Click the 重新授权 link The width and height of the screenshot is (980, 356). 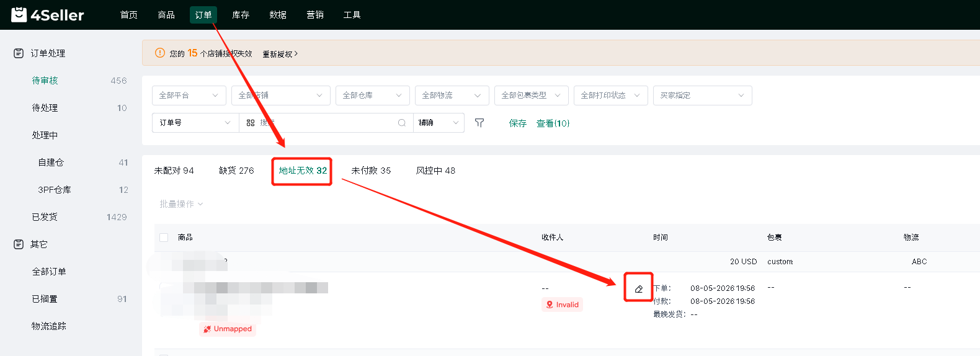[x=280, y=54]
